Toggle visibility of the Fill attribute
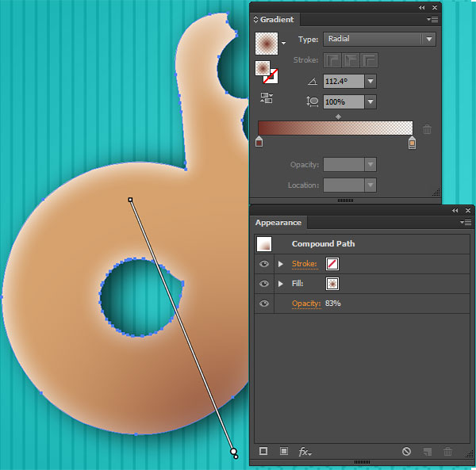Image resolution: width=476 pixels, height=470 pixels. pos(264,283)
